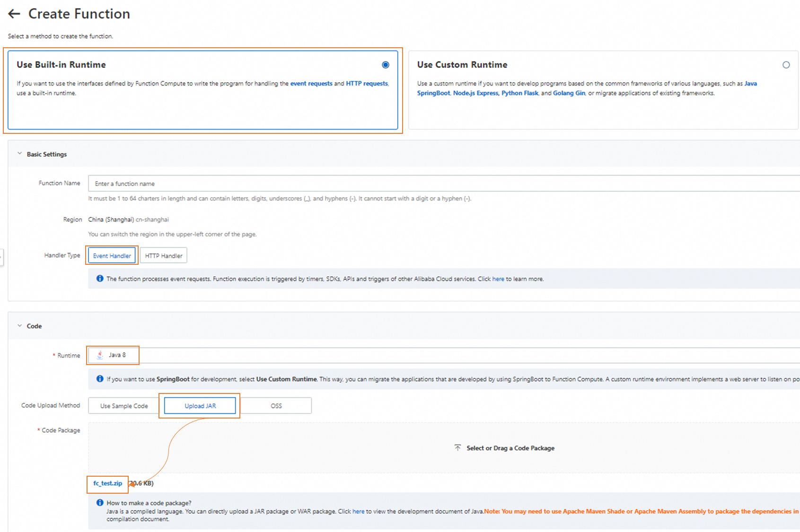Click the info icon beside the SpringBoot tip
The height and width of the screenshot is (532, 800).
100,379
